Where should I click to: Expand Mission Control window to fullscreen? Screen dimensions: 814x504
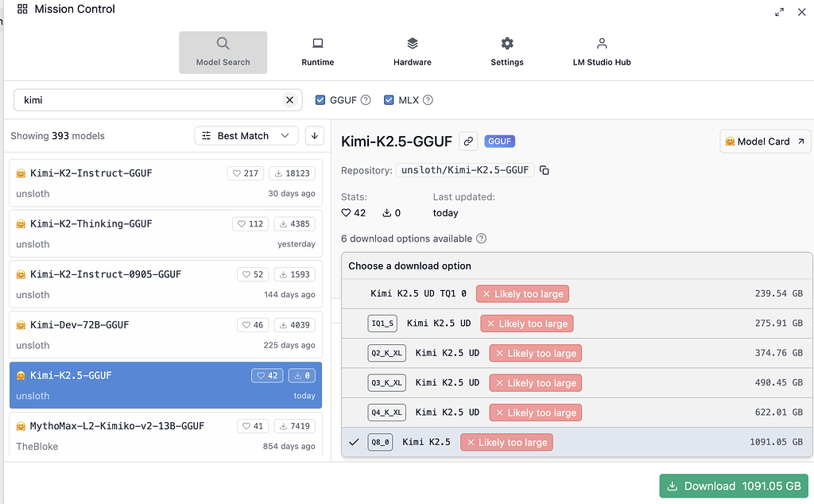[x=779, y=12]
